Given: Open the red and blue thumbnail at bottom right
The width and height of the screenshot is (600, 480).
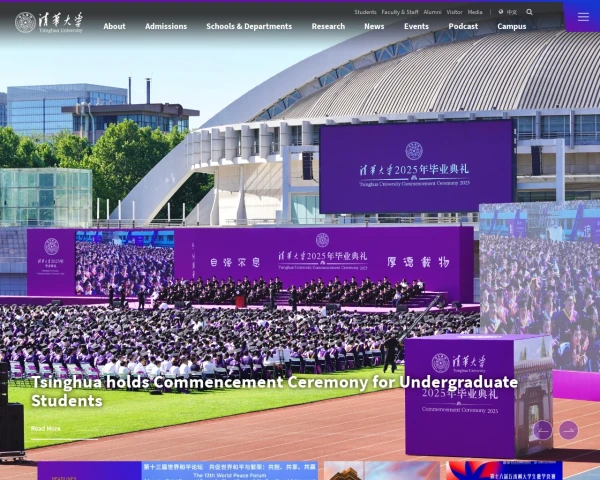Looking at the screenshot, I should pyautogui.click(x=504, y=470).
